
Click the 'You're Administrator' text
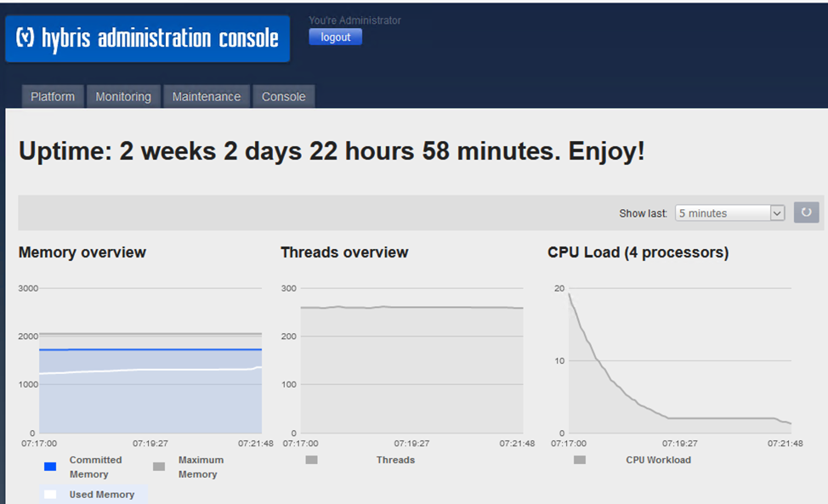(354, 20)
